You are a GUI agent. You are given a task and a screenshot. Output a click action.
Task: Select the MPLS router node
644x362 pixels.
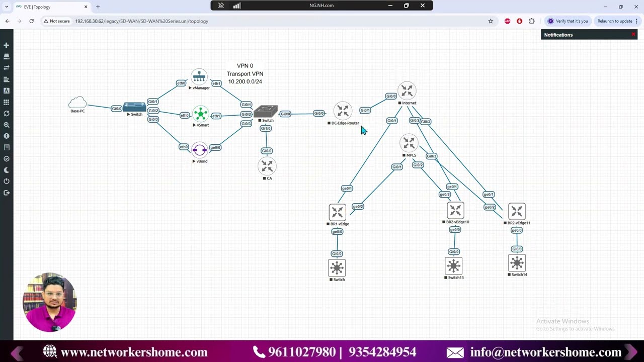(409, 143)
